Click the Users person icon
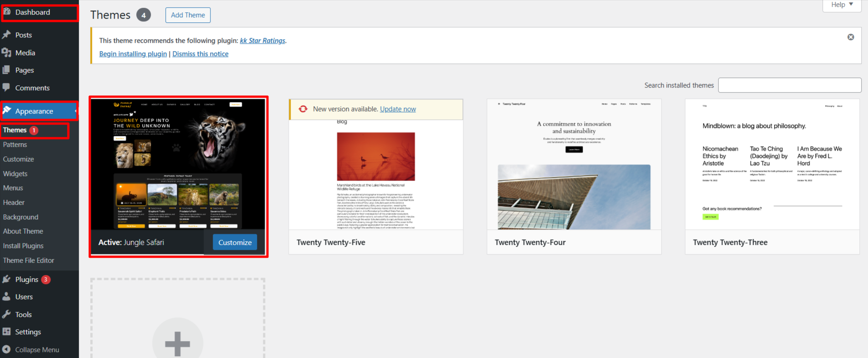The width and height of the screenshot is (868, 358). 6,296
